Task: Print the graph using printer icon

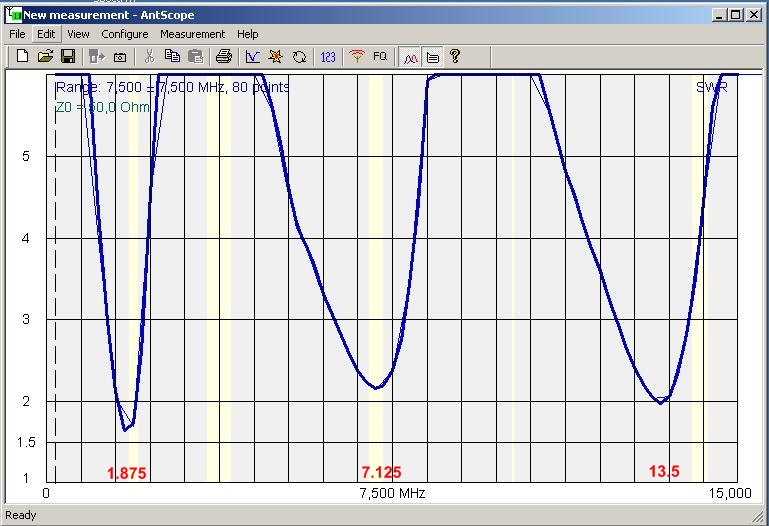Action: [224, 56]
